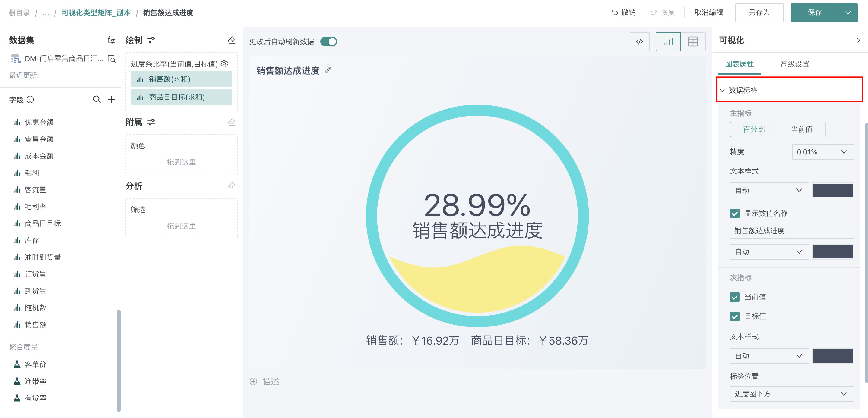Screen dimensions: 868x418
Task: Open 标签位置 进度图下方 dropdown
Action: (791, 394)
